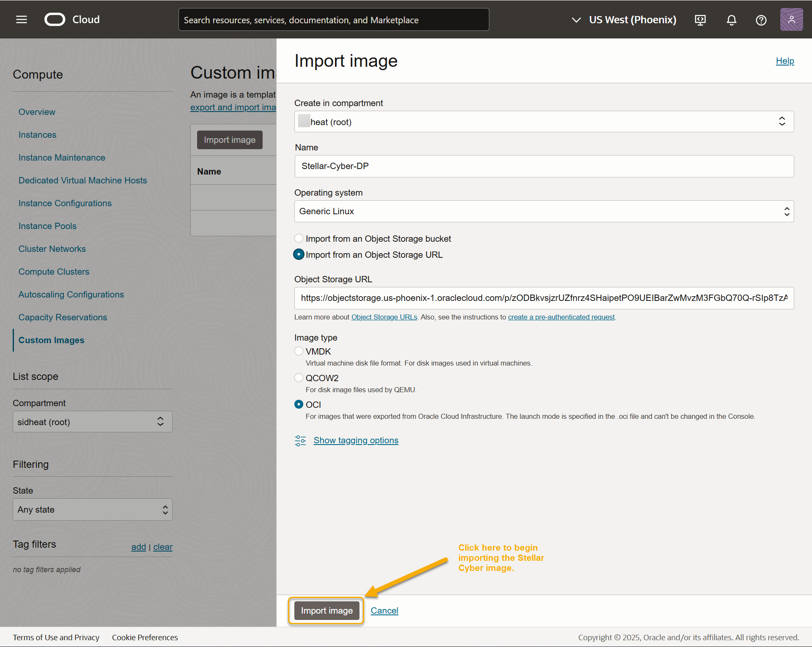
Task: Open the Create in compartment dropdown
Action: point(544,122)
